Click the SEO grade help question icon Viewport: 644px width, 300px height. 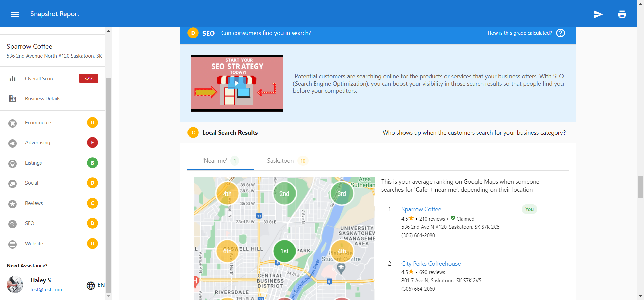(x=560, y=33)
